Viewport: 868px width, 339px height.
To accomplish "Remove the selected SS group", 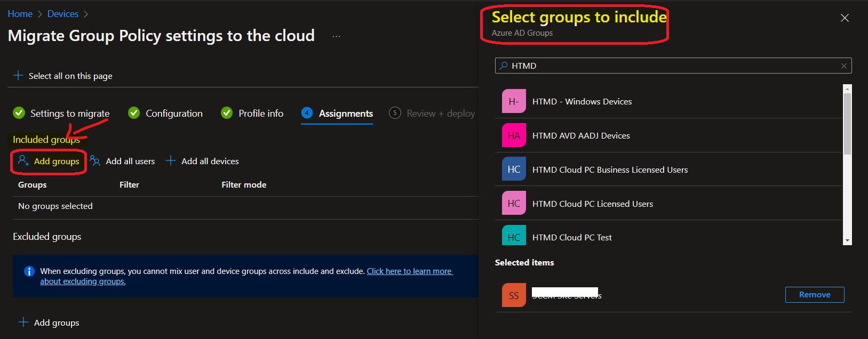I will pyautogui.click(x=815, y=295).
